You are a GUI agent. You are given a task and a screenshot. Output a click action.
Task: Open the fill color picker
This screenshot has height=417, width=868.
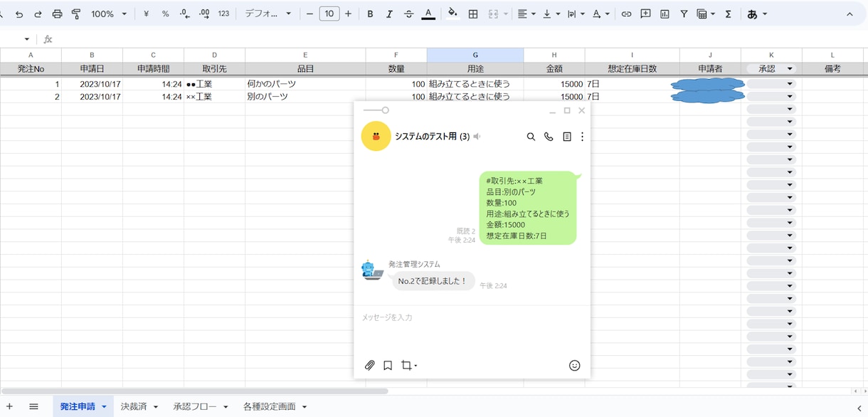[x=452, y=14]
